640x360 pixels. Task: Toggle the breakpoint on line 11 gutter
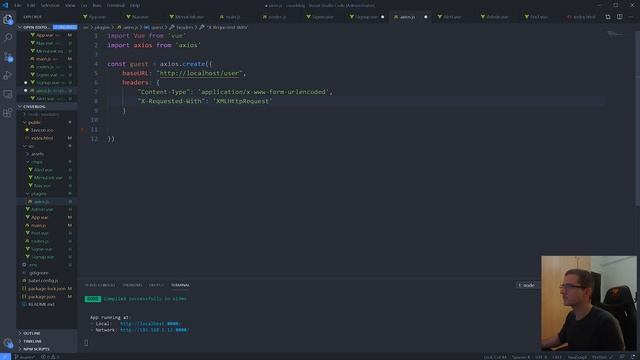coord(82,129)
